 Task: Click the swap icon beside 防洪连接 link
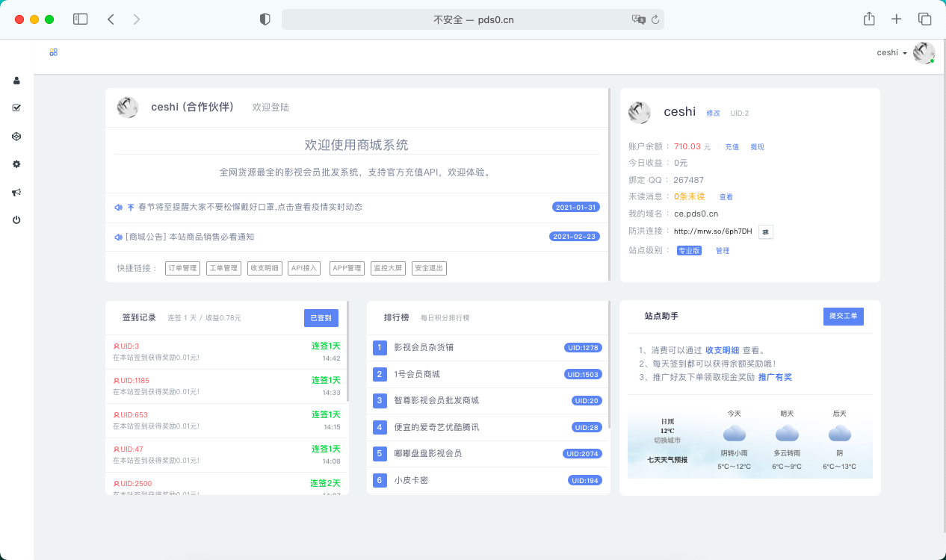[x=765, y=231]
